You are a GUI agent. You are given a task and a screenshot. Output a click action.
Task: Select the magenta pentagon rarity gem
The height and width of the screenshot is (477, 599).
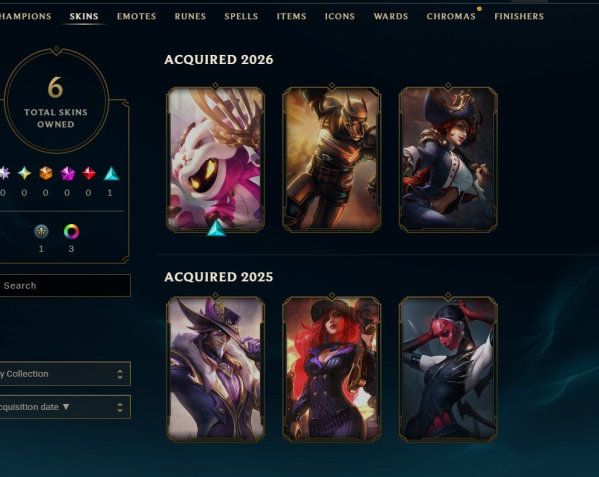tap(67, 173)
